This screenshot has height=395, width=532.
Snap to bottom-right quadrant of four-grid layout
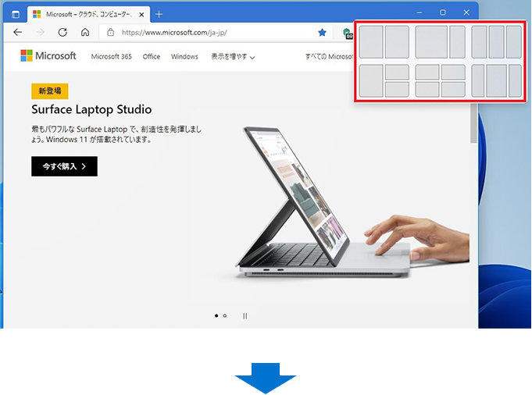[x=453, y=90]
